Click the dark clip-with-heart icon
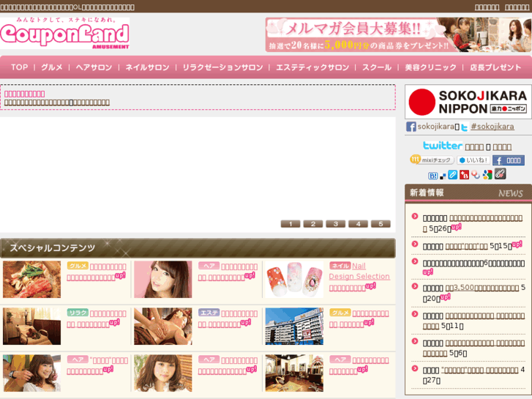The height and width of the screenshot is (399, 532). coord(500,174)
